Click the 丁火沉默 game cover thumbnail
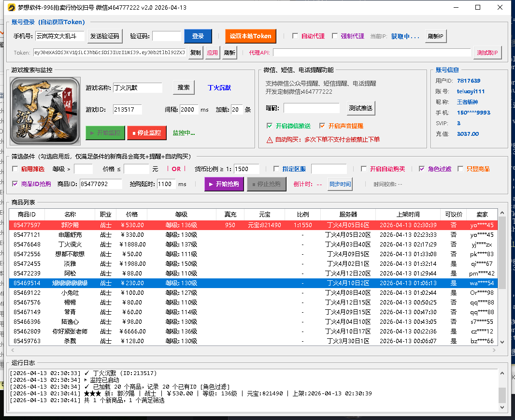Screen dimensions: 515x420 pos(45,111)
